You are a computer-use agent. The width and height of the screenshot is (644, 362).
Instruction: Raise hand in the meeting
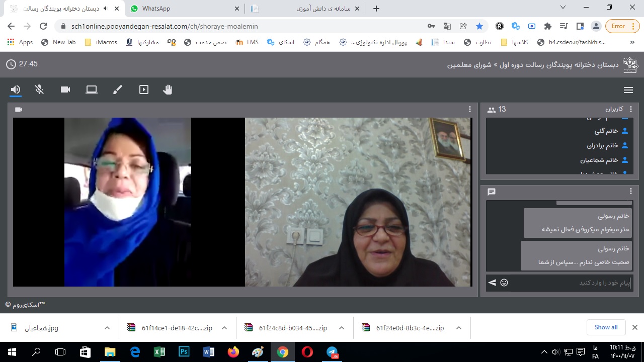tap(168, 89)
